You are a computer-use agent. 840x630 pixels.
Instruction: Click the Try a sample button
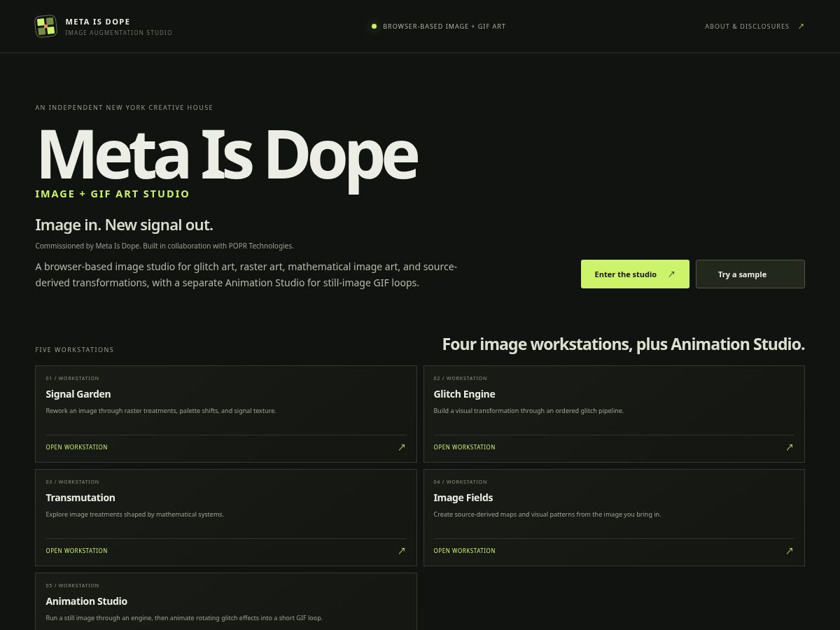750,274
